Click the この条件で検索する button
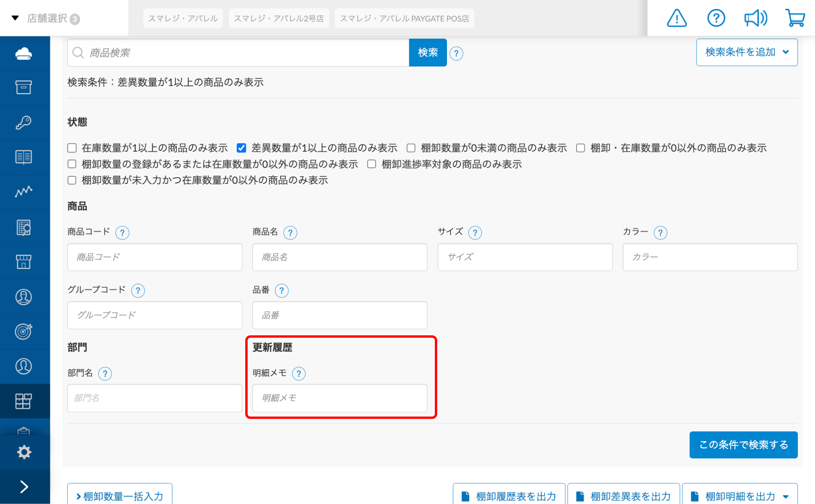The image size is (815, 504). (743, 445)
